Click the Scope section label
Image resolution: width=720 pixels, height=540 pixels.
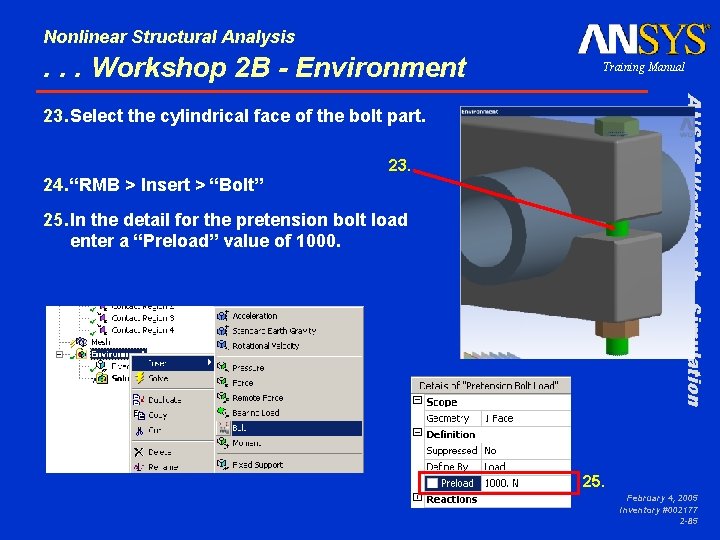coord(441,402)
